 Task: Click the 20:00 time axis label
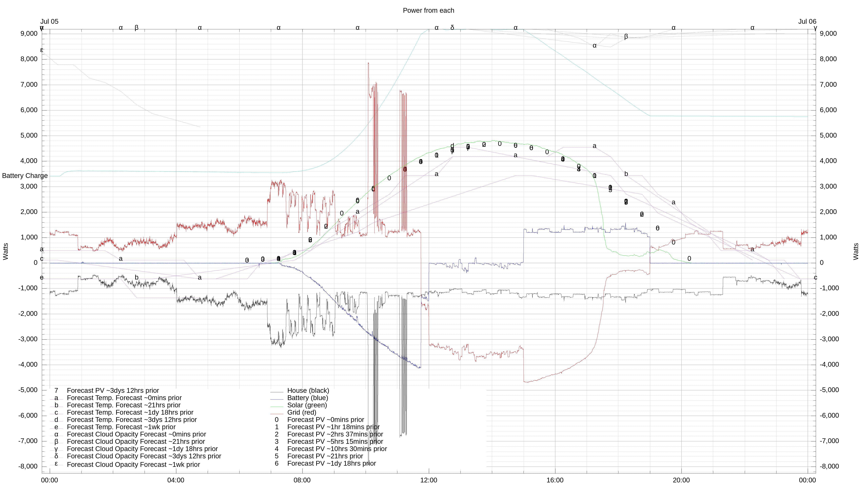681,480
